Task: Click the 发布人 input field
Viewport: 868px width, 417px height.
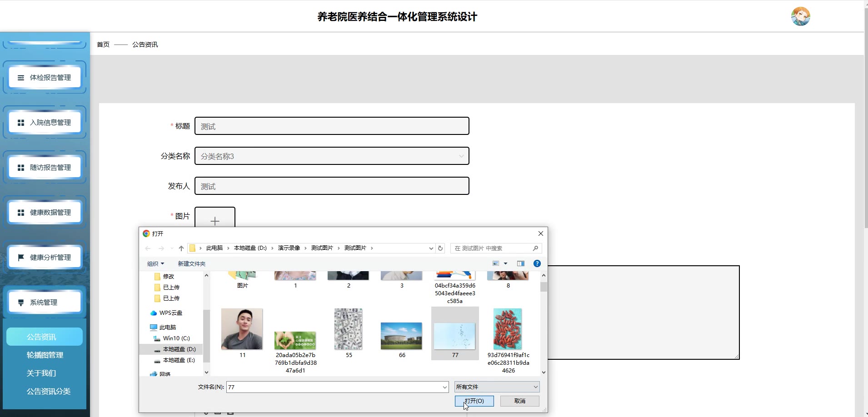Action: pyautogui.click(x=332, y=186)
